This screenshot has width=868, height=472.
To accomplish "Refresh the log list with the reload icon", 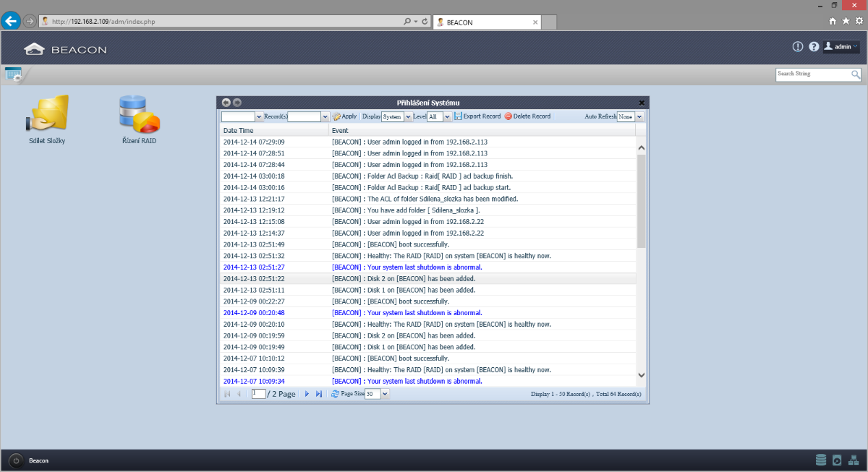I will click(335, 394).
